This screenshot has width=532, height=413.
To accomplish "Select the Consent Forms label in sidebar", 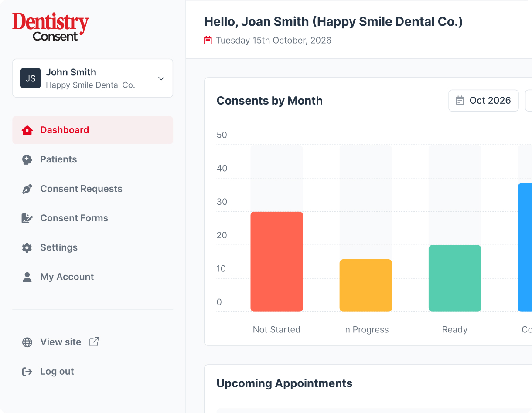I will (74, 218).
